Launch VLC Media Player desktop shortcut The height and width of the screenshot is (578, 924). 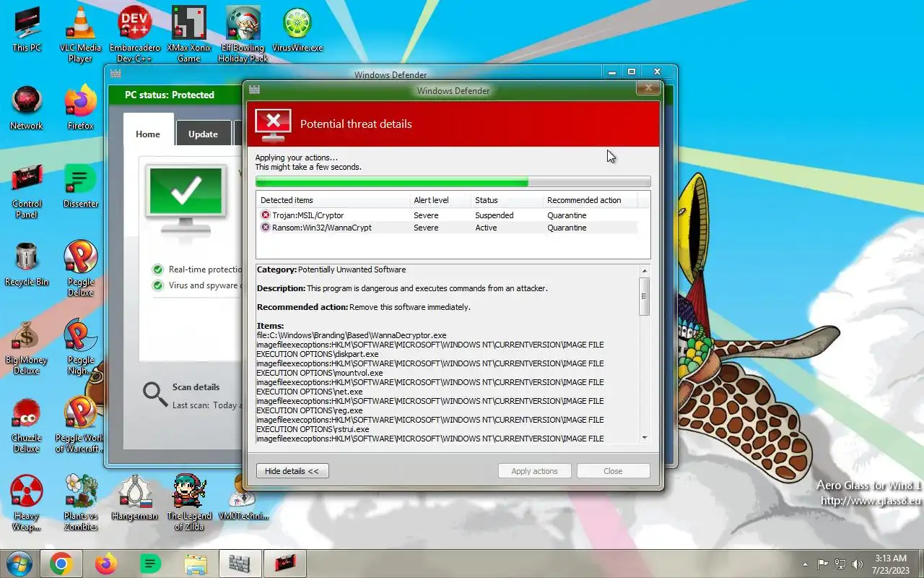(x=80, y=34)
